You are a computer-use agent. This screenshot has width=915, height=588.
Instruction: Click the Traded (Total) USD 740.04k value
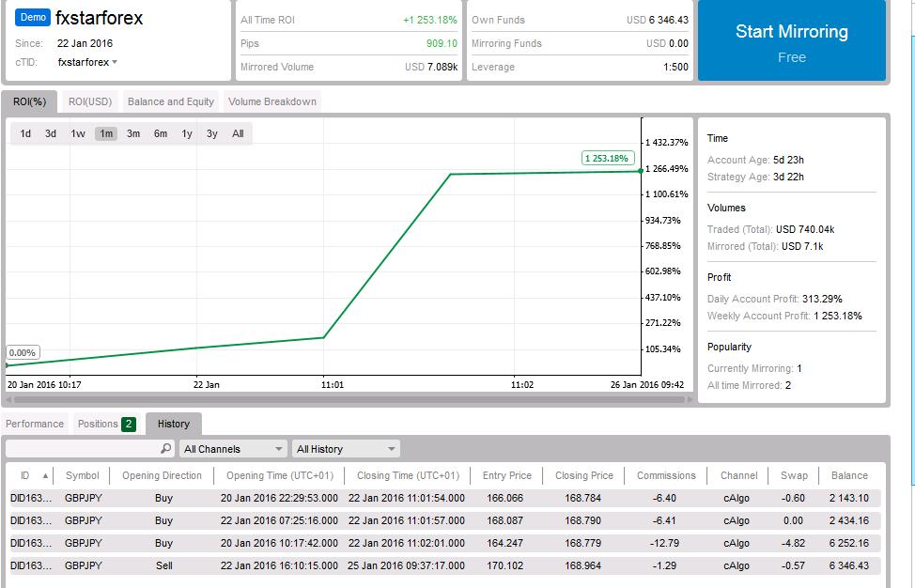click(x=805, y=229)
